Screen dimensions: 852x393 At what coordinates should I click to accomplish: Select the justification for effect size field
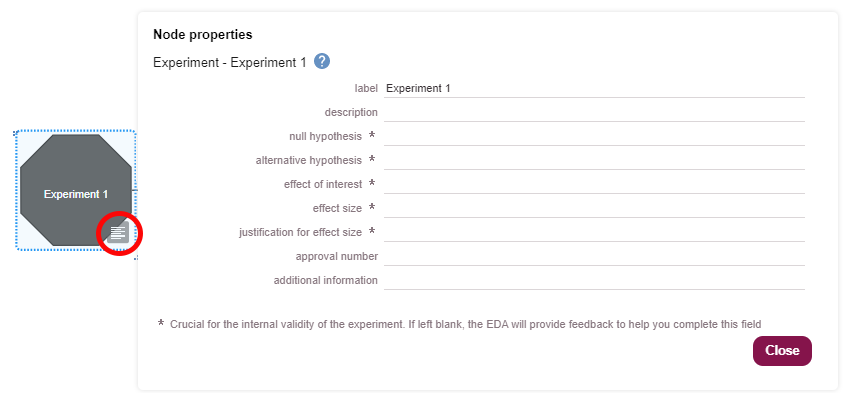(594, 232)
